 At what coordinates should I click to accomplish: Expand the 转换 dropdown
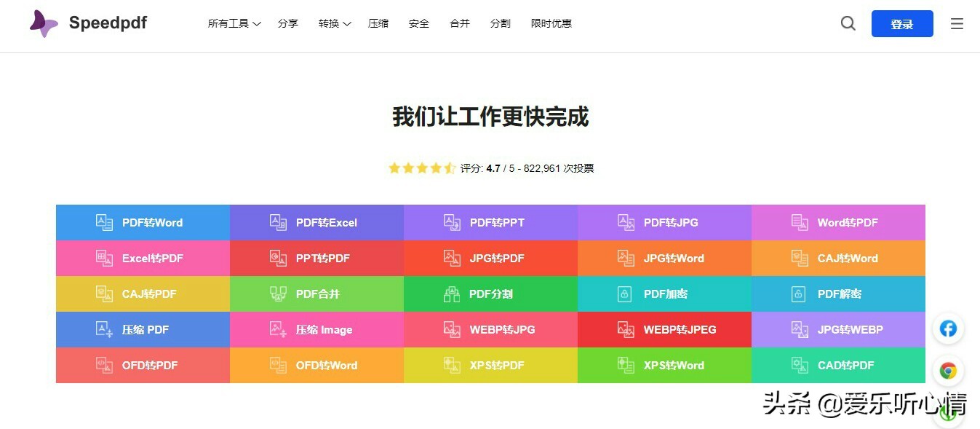pos(333,23)
